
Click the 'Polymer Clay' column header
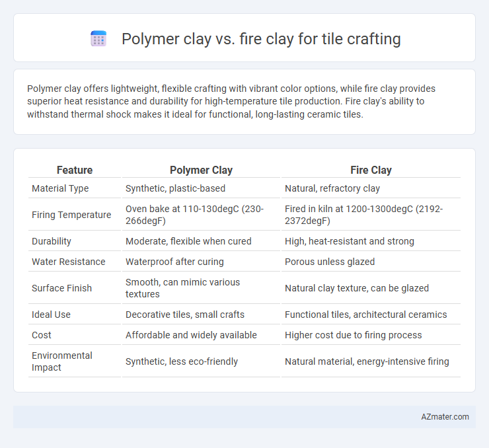(201, 170)
